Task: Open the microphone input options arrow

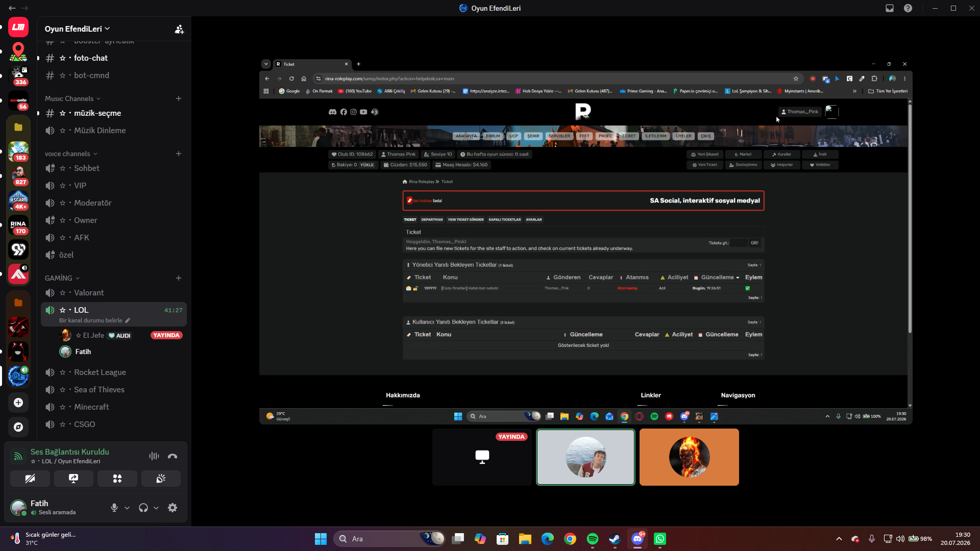Action: click(127, 508)
